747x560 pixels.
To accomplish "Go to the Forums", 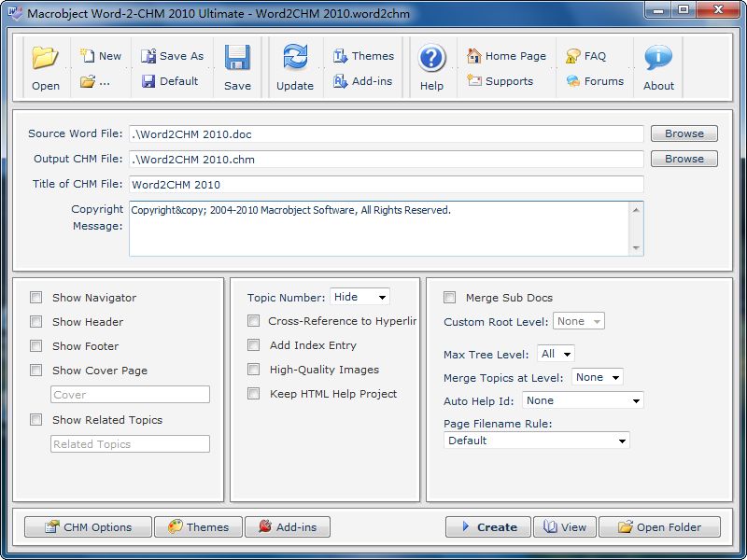I will 595,81.
